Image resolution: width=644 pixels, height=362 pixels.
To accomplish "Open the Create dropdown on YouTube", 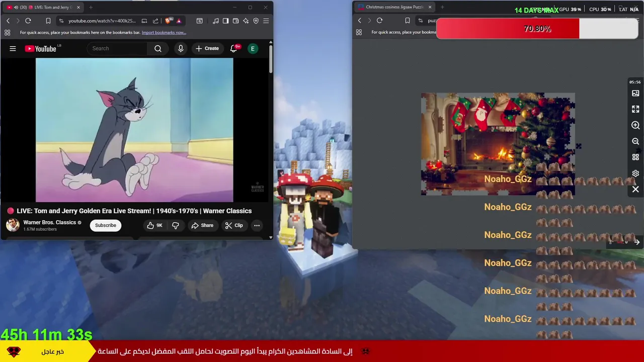I will [207, 48].
